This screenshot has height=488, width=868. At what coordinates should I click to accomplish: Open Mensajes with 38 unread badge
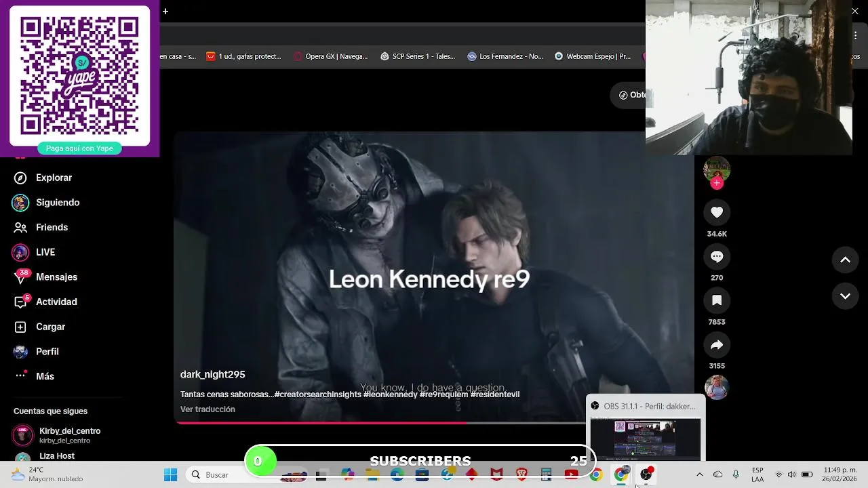click(46, 277)
